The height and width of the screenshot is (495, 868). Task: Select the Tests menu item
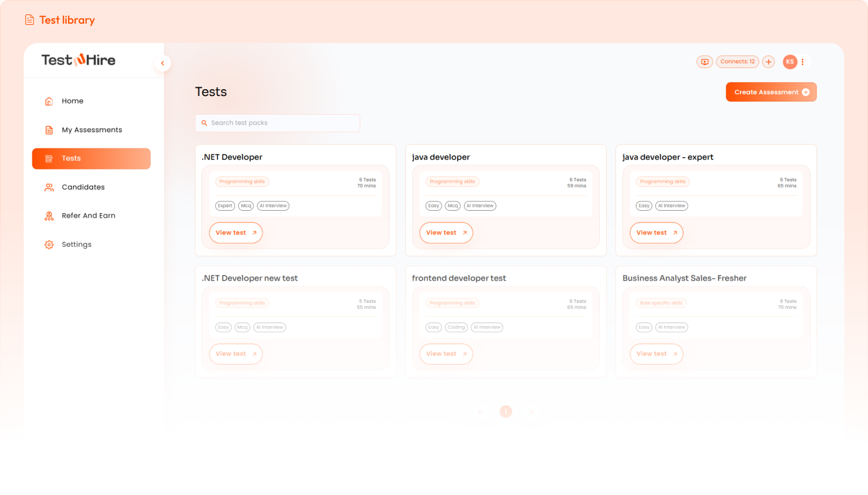pyautogui.click(x=91, y=158)
